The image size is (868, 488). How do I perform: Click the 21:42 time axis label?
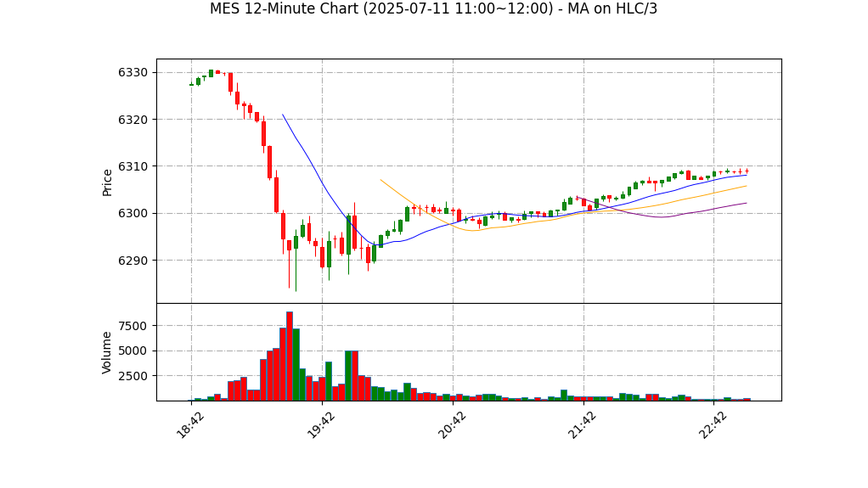582,425
